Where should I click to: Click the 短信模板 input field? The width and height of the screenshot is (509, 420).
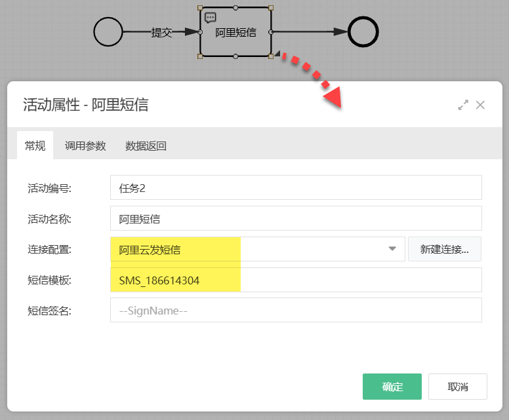pyautogui.click(x=296, y=280)
